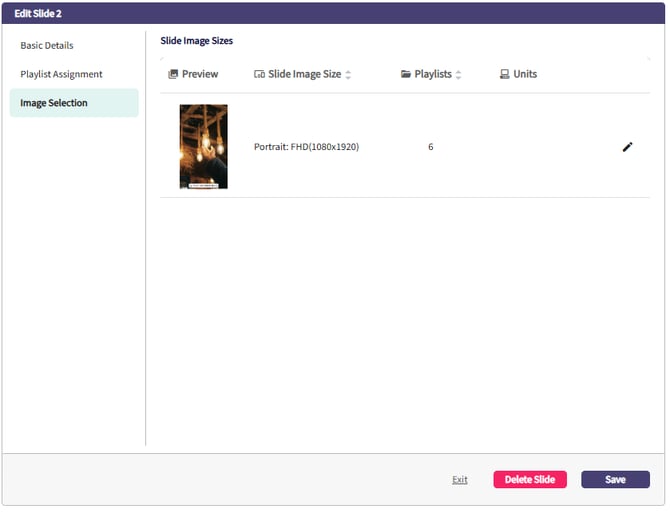This screenshot has width=670, height=513.
Task: Click the Playlists folder icon
Action: click(x=408, y=74)
